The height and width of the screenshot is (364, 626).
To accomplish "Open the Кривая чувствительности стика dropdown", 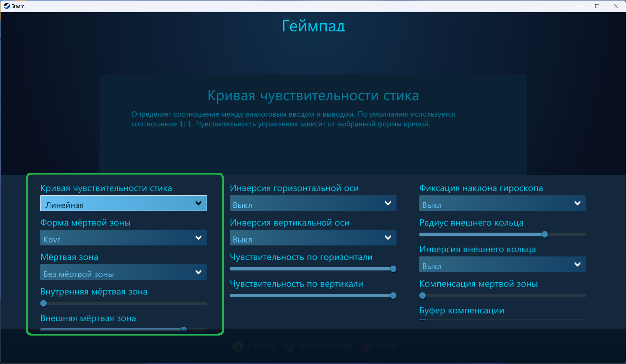I will [123, 203].
